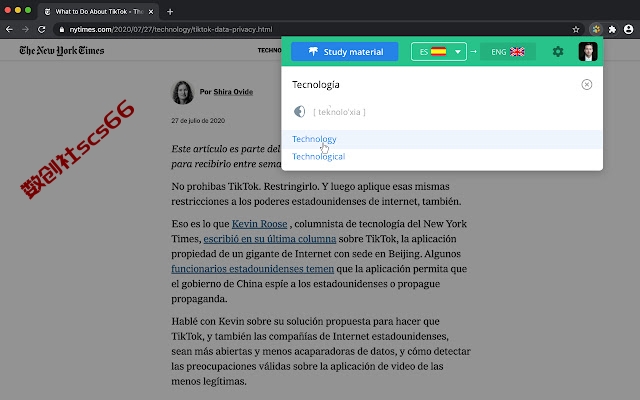Click the author photo of Shira Ovide

pyautogui.click(x=182, y=92)
